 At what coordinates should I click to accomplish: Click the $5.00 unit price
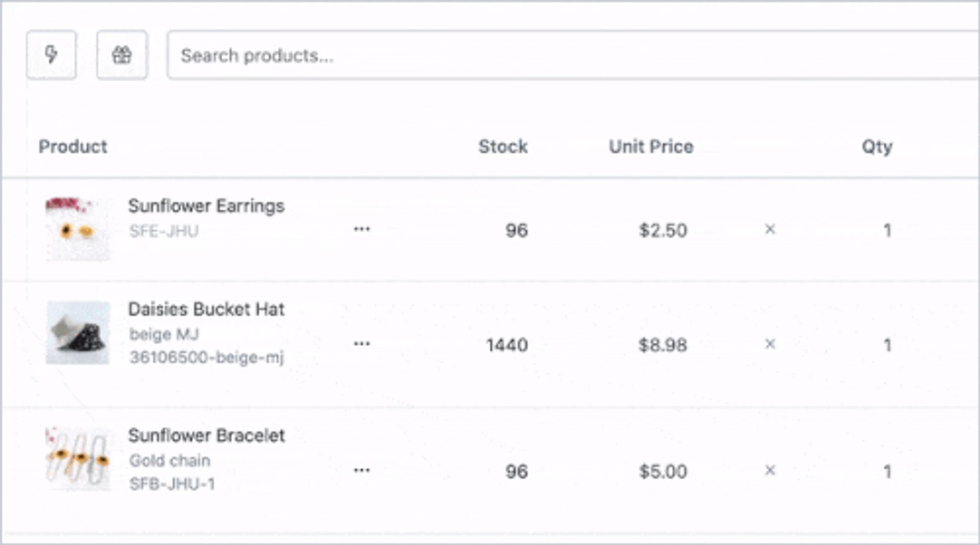coord(663,471)
